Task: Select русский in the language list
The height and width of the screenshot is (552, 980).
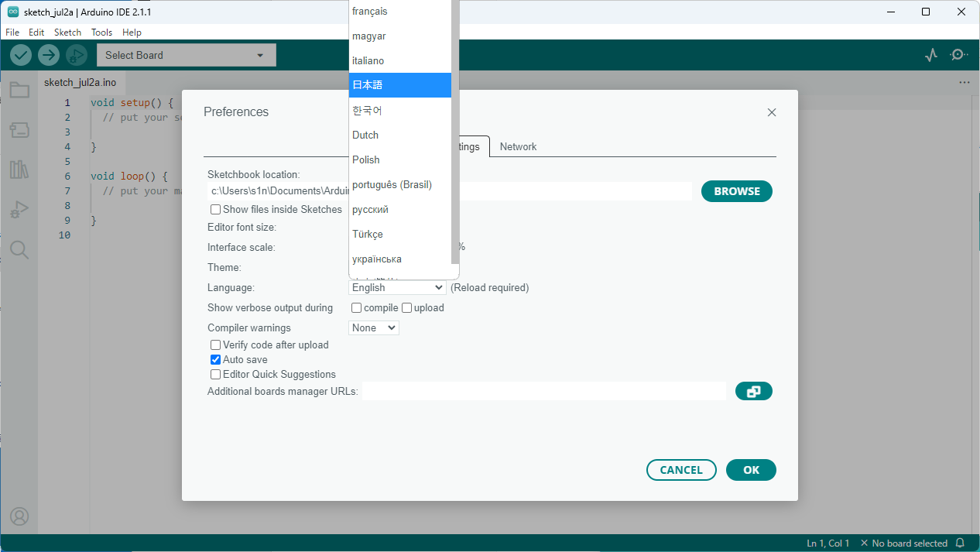Action: point(400,210)
